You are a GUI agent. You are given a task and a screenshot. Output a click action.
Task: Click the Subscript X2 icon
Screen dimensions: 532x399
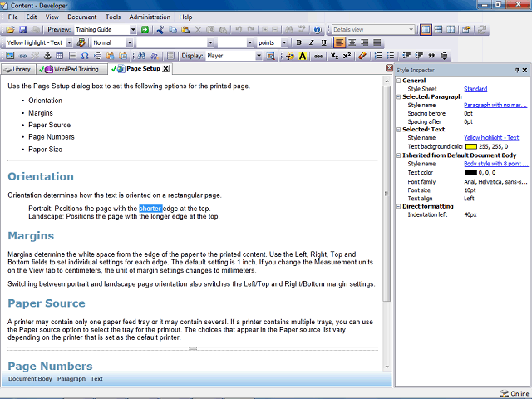334,56
